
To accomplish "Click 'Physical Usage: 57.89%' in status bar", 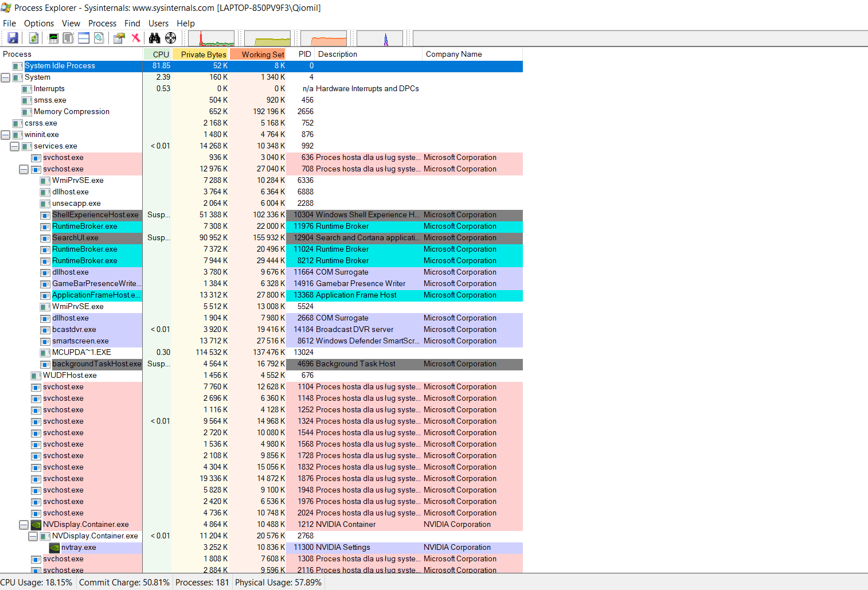I will click(x=279, y=583).
